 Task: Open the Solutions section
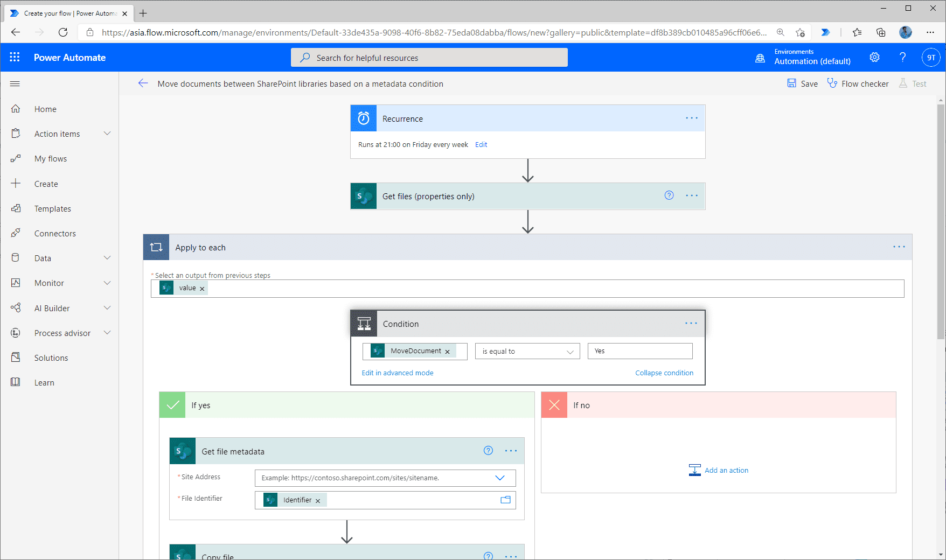point(51,358)
